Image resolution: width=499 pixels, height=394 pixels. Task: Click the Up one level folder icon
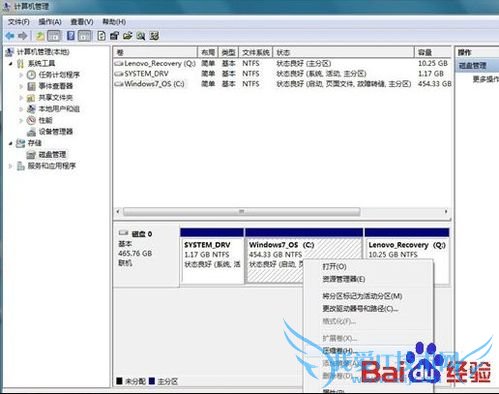coord(40,36)
